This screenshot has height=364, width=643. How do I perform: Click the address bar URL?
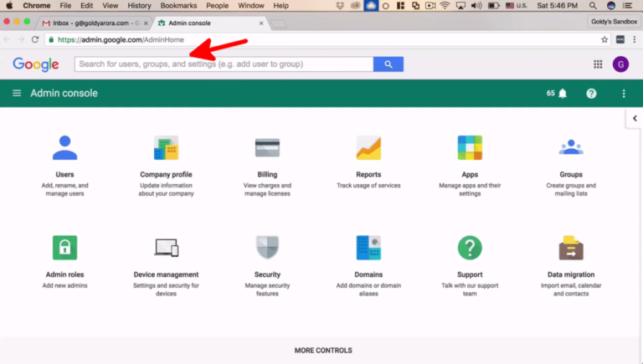[x=121, y=40]
